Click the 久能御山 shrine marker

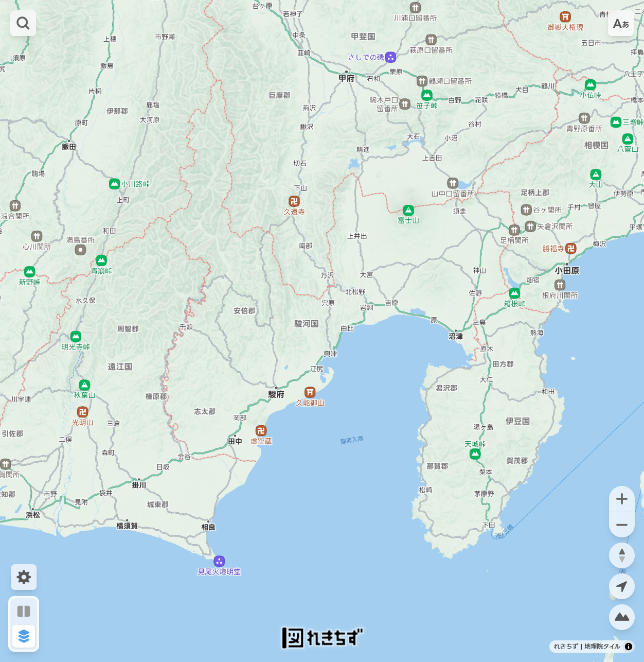[310, 393]
